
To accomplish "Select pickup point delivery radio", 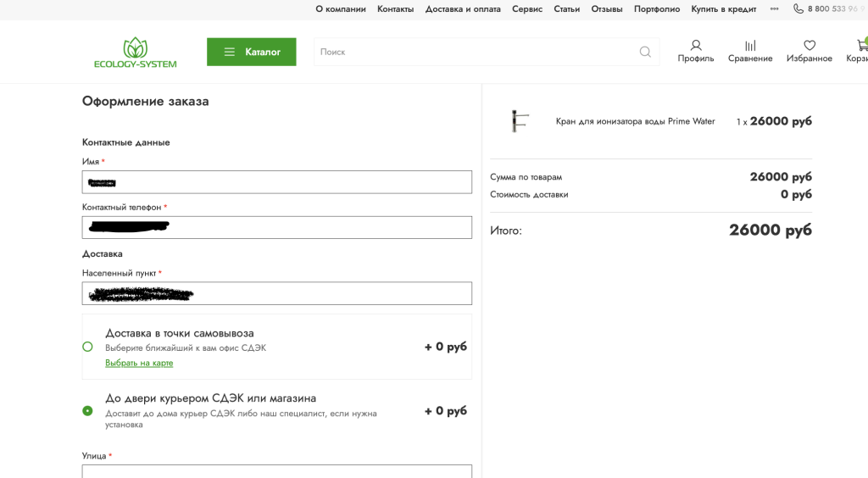I will (x=87, y=347).
